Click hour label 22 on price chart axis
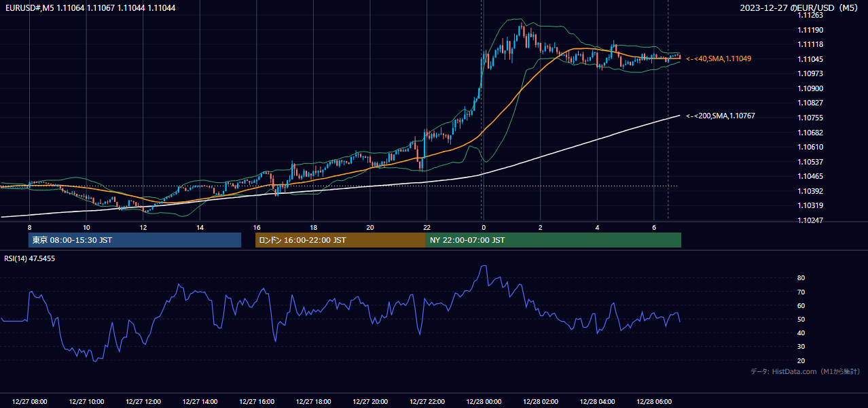Viewport: 868px width, 408px height. pos(427,227)
